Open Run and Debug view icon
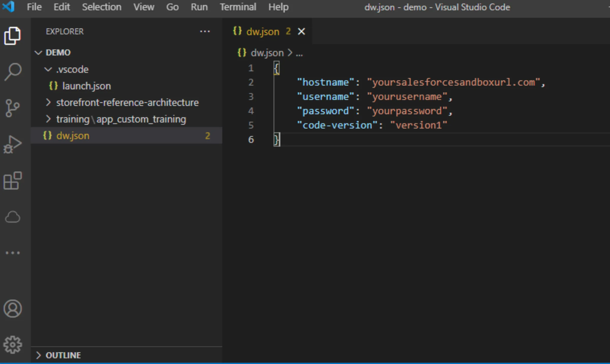 (12, 144)
